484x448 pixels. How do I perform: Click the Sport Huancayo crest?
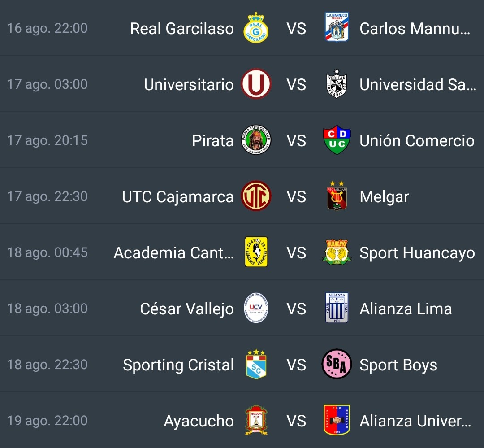click(x=337, y=252)
